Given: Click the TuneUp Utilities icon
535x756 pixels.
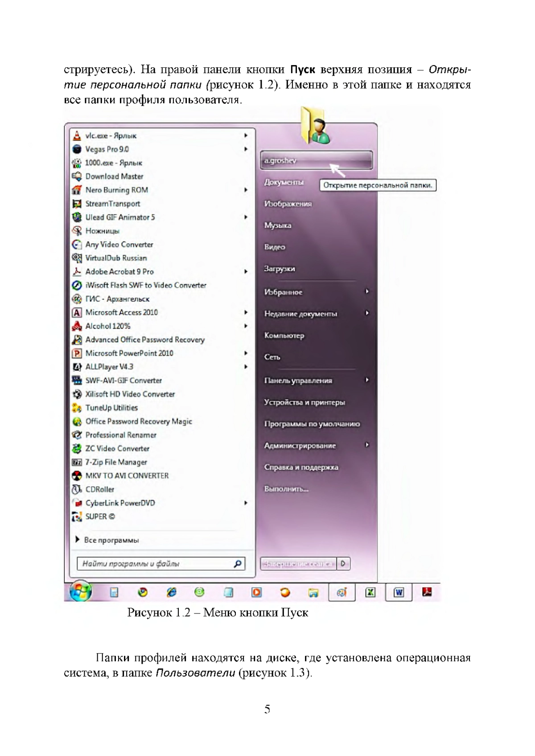Looking at the screenshot, I should pyautogui.click(x=77, y=408).
